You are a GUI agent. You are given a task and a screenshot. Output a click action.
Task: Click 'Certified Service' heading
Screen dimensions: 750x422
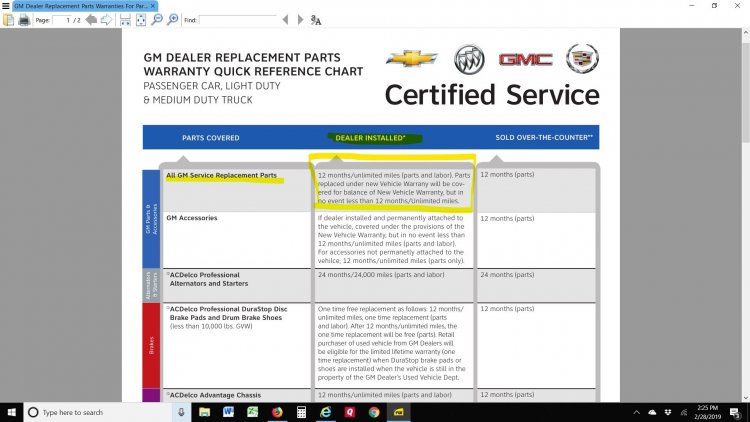[492, 95]
